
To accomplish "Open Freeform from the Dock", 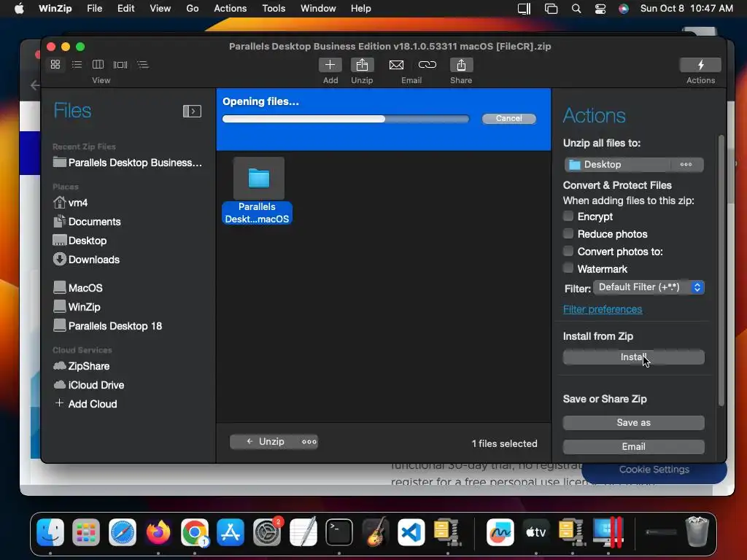I will 500,532.
